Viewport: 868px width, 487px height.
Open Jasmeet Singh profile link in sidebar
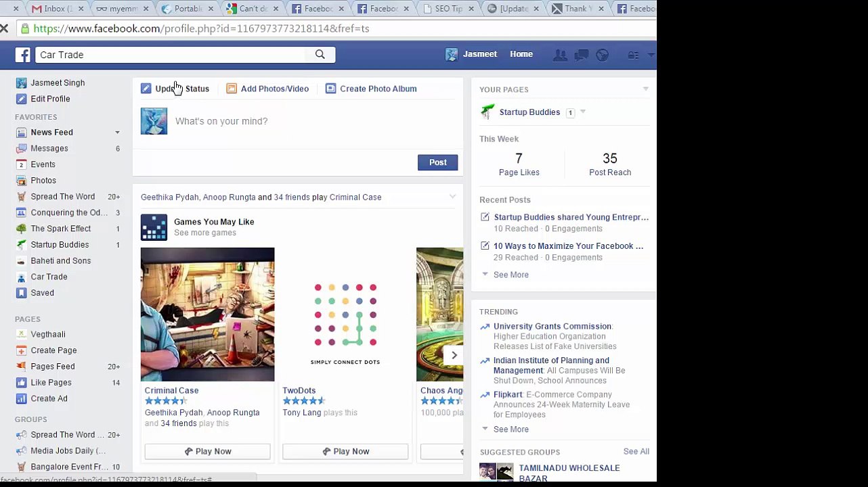pos(58,83)
